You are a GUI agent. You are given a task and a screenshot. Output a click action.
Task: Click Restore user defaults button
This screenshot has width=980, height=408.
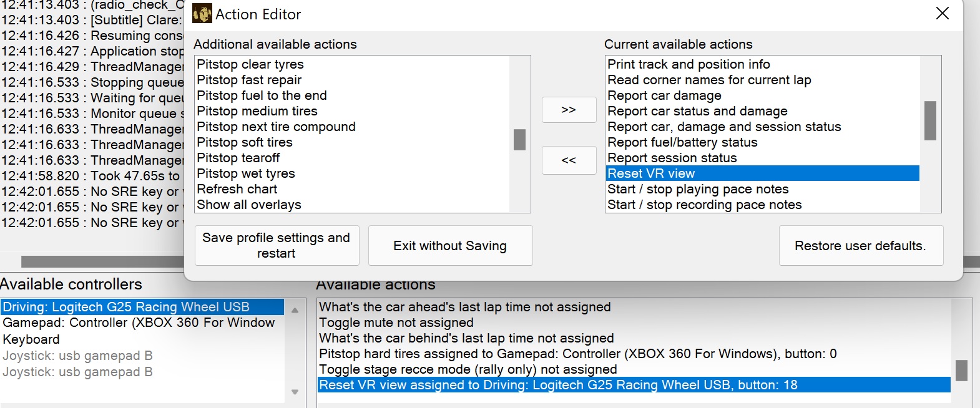click(x=861, y=245)
